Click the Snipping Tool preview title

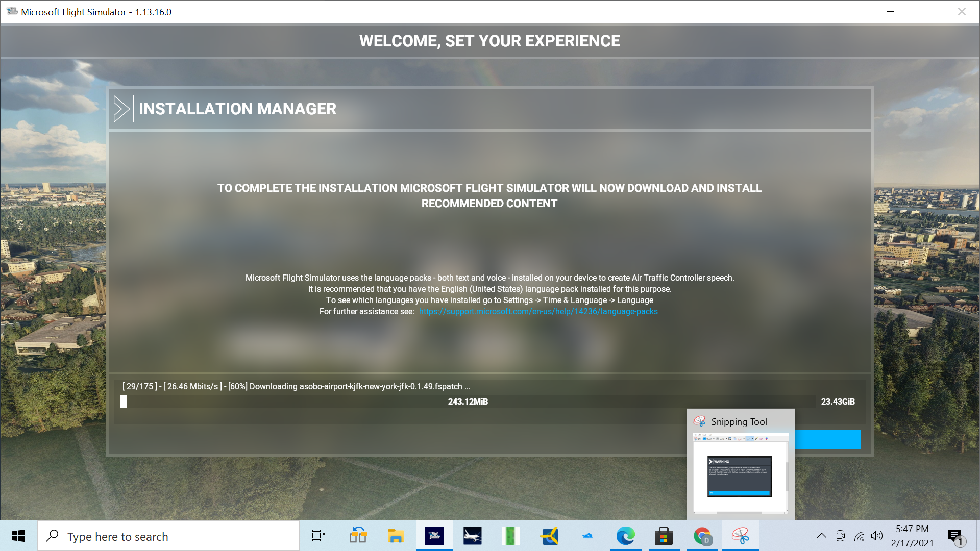(739, 422)
